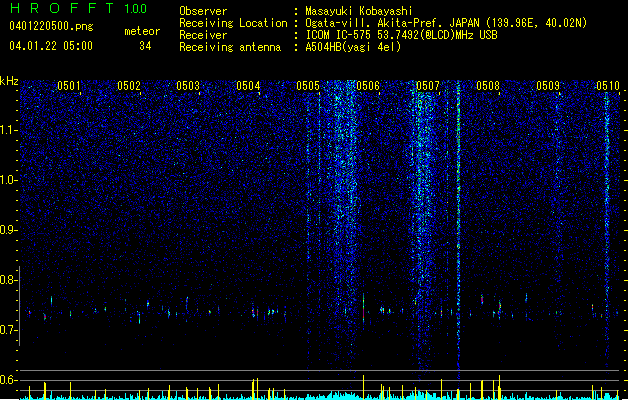The width and height of the screenshot is (629, 400).
Task: Click the meteor count value 34
Action: coord(145,46)
